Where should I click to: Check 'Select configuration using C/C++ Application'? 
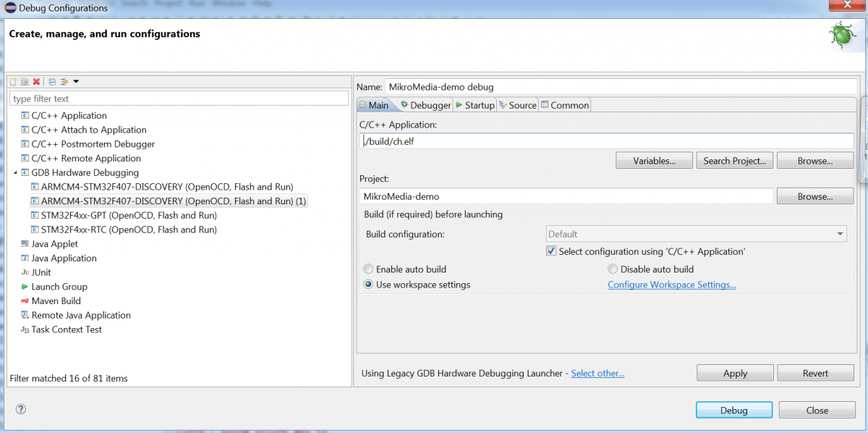[551, 250]
